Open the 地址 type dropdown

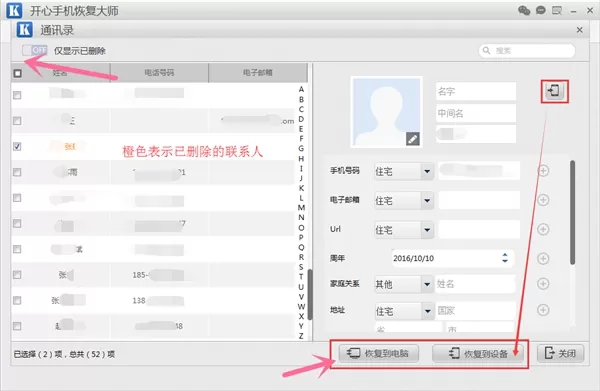[404, 311]
